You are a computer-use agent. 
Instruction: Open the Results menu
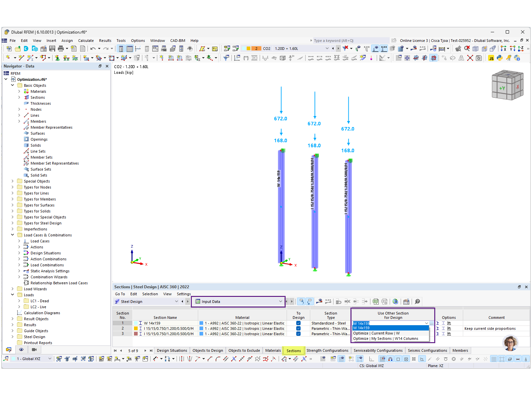click(105, 41)
